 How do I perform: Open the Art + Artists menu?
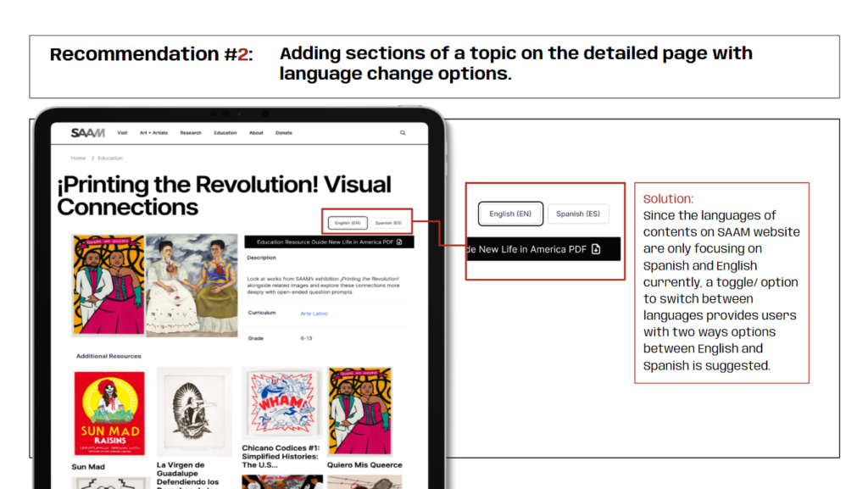tap(153, 133)
